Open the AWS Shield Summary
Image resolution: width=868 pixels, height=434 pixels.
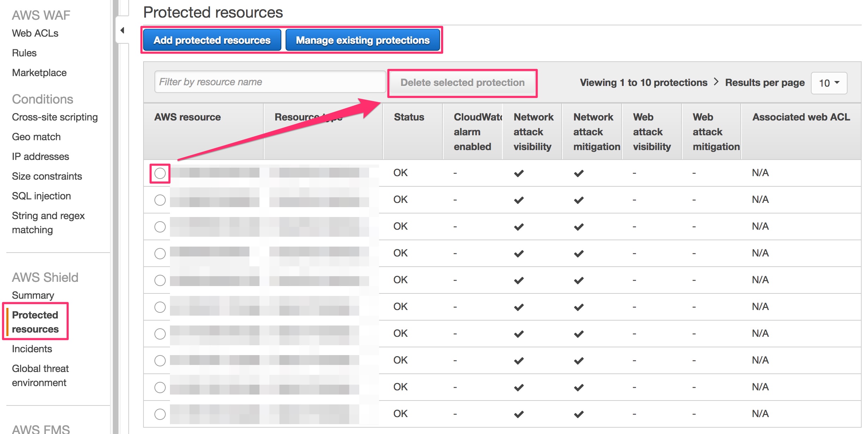click(33, 295)
